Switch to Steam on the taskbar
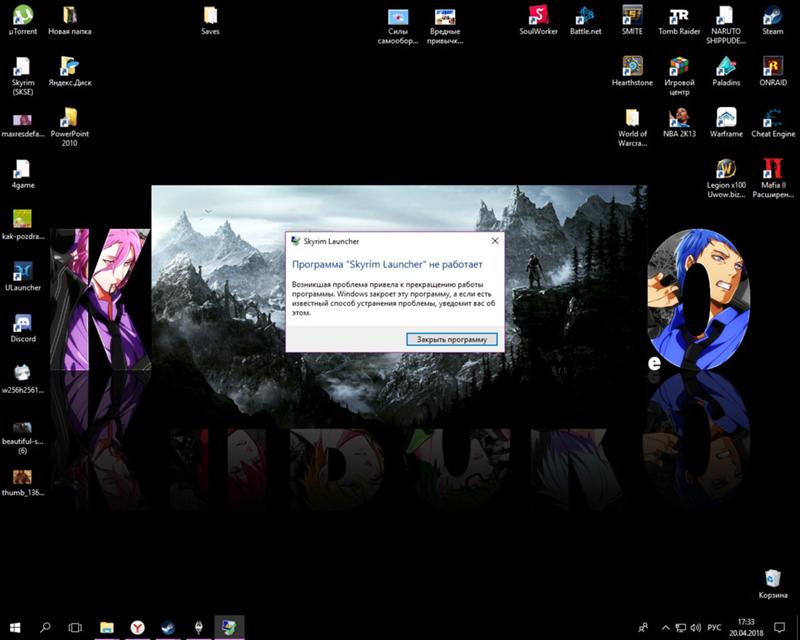 168,627
